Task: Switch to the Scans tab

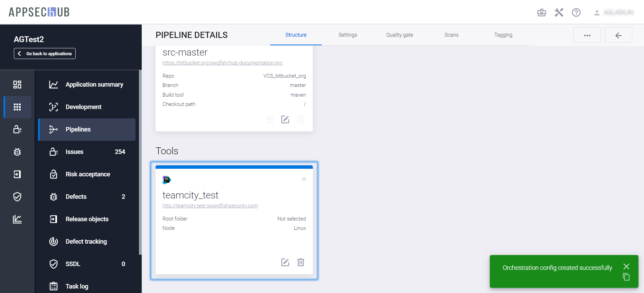Action: pos(451,35)
